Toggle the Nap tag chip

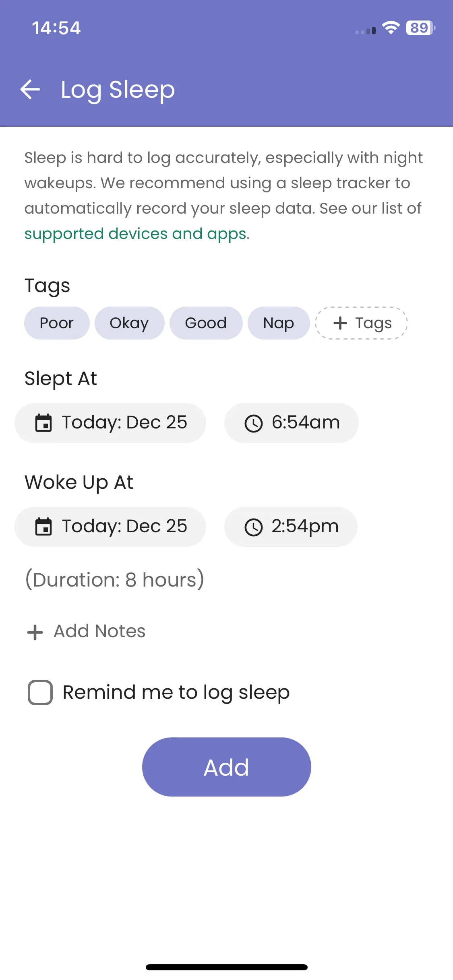tap(278, 323)
